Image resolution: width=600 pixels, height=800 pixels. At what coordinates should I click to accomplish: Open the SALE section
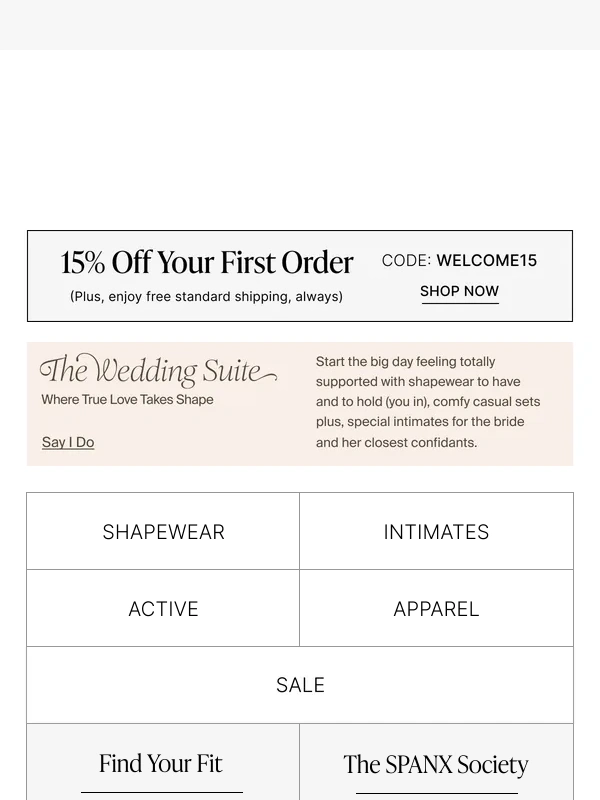click(300, 685)
